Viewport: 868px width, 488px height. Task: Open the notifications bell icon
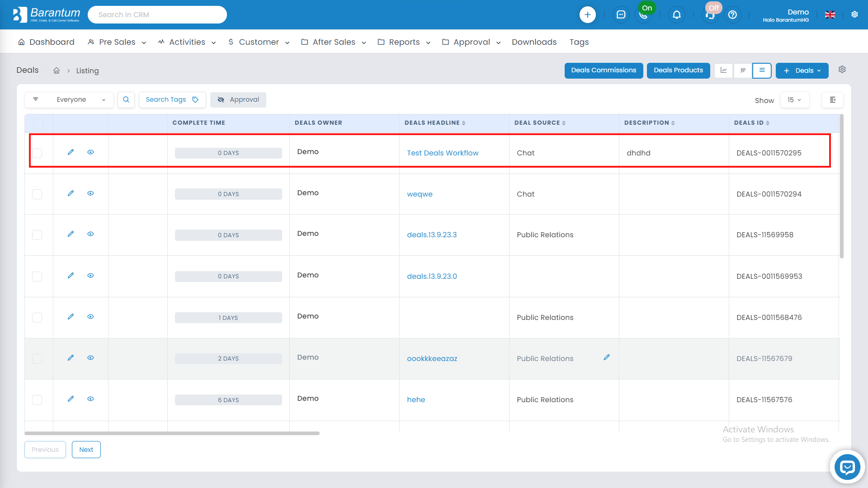click(x=676, y=15)
